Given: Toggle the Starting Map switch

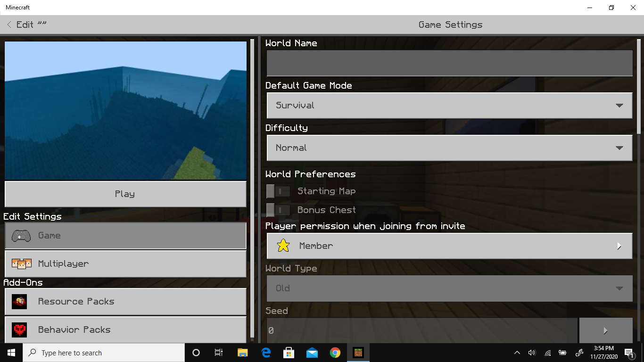Looking at the screenshot, I should pyautogui.click(x=278, y=191).
